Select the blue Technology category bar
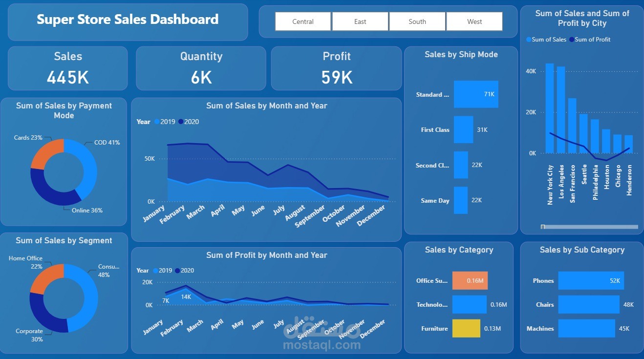Screen dimensions: 644x359 coord(470,304)
